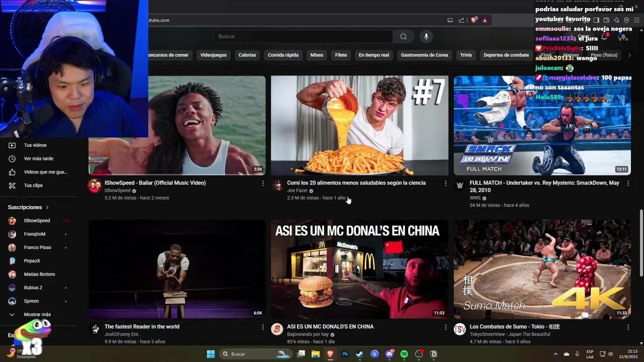Select the Deportes de combate chip

click(x=506, y=55)
